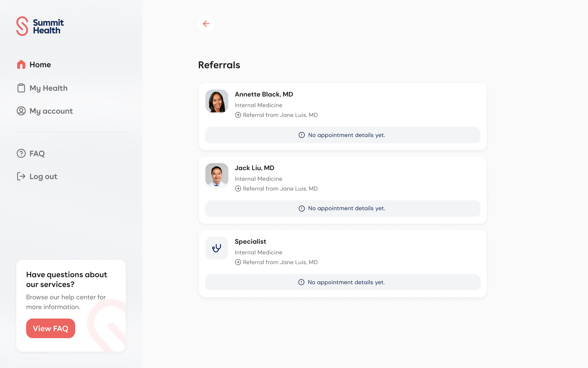Click referral arrow icon under Annette Black

(x=238, y=115)
